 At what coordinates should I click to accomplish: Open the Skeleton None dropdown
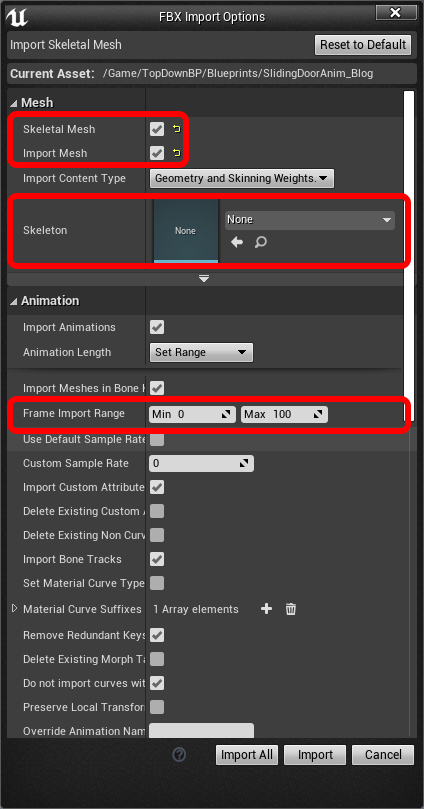(309, 220)
